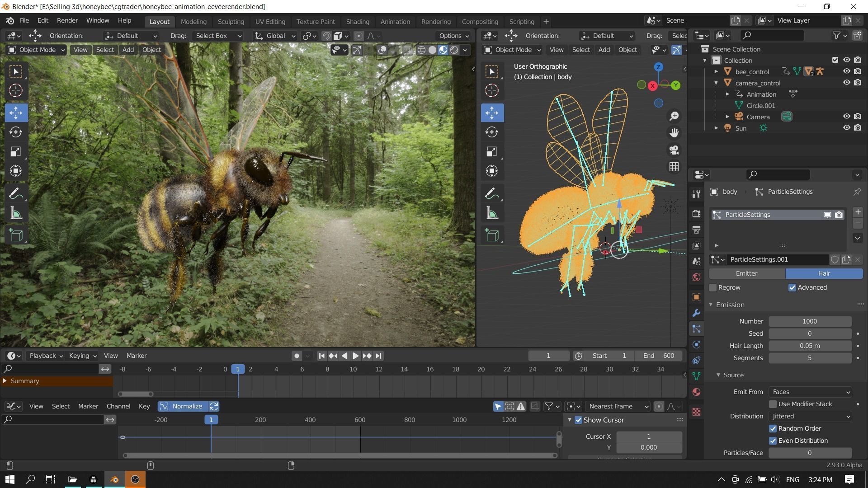Hide the Sun object in outliner
868x488 pixels.
point(846,128)
